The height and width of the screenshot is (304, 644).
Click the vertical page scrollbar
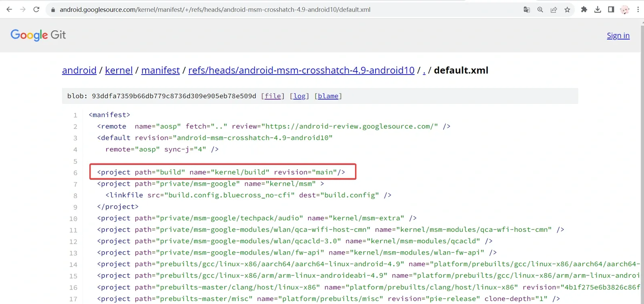click(x=642, y=161)
